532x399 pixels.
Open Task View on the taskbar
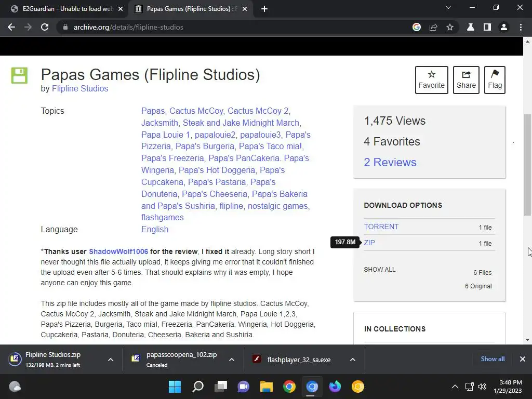click(220, 387)
